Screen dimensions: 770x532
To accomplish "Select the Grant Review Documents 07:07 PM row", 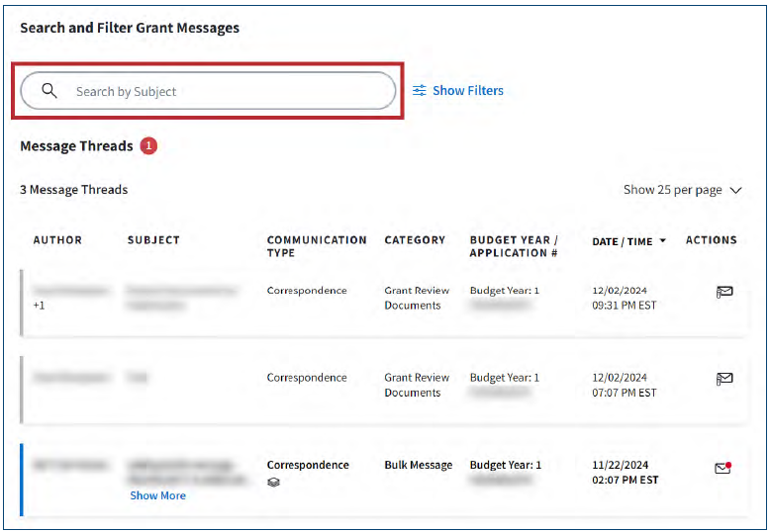I will click(417, 385).
